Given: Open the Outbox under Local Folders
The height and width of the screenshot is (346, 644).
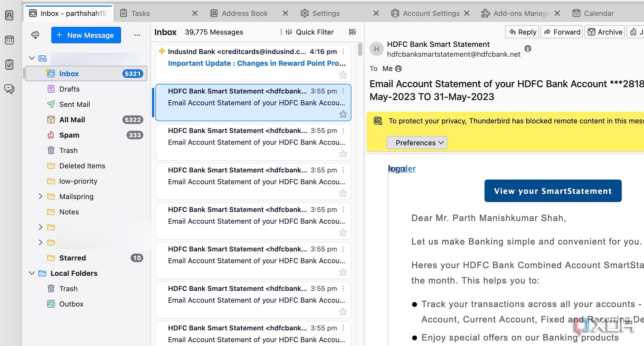Looking at the screenshot, I should point(86,304).
